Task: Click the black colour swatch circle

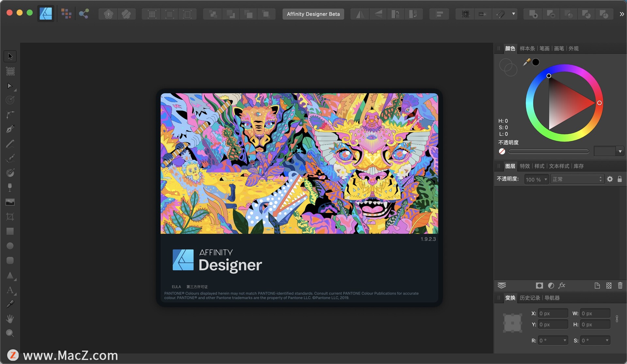Action: (536, 62)
